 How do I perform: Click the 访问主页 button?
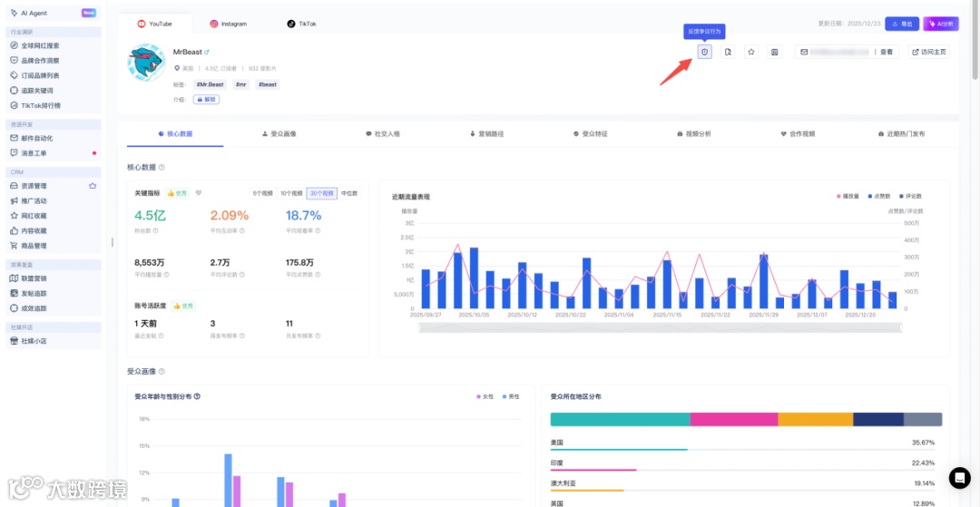pyautogui.click(x=929, y=52)
